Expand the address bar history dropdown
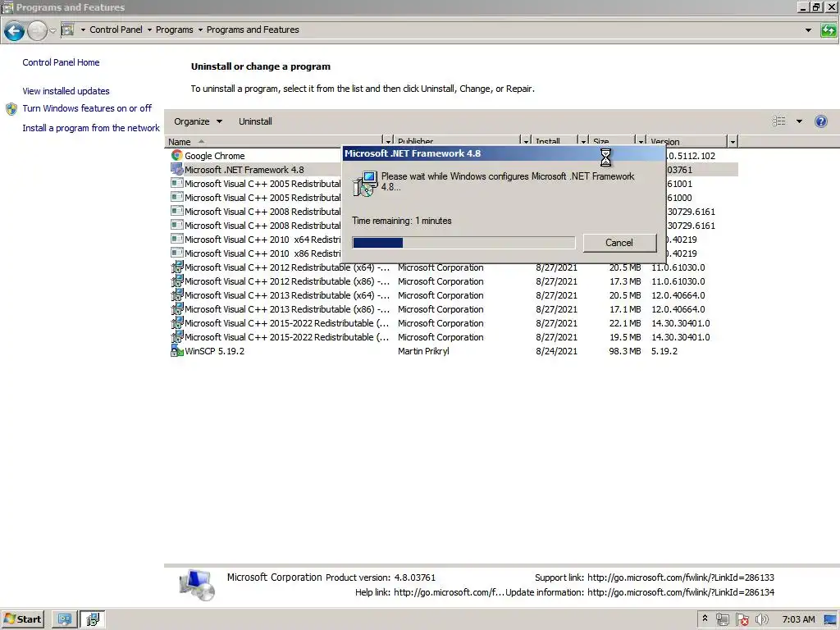Viewport: 840px width, 630px height. 808,30
